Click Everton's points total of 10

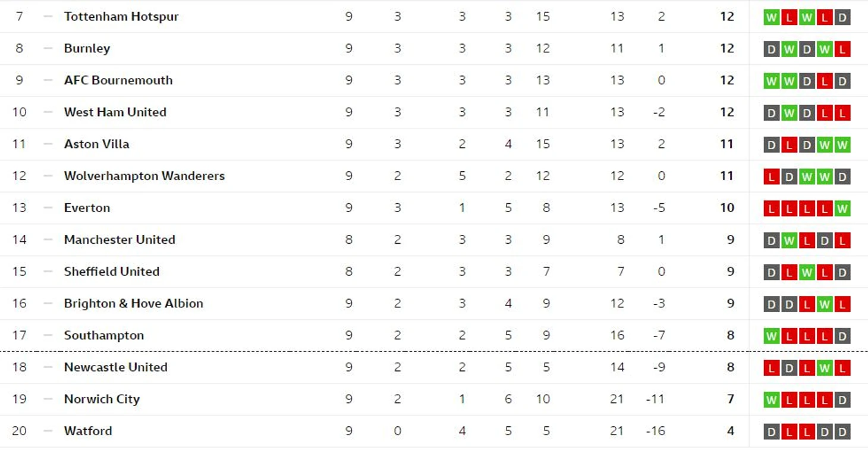pos(727,208)
